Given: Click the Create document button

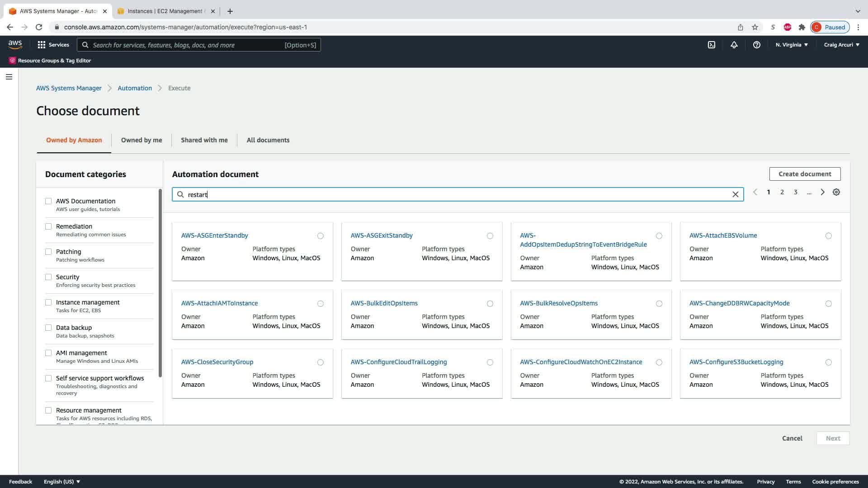Looking at the screenshot, I should point(805,174).
